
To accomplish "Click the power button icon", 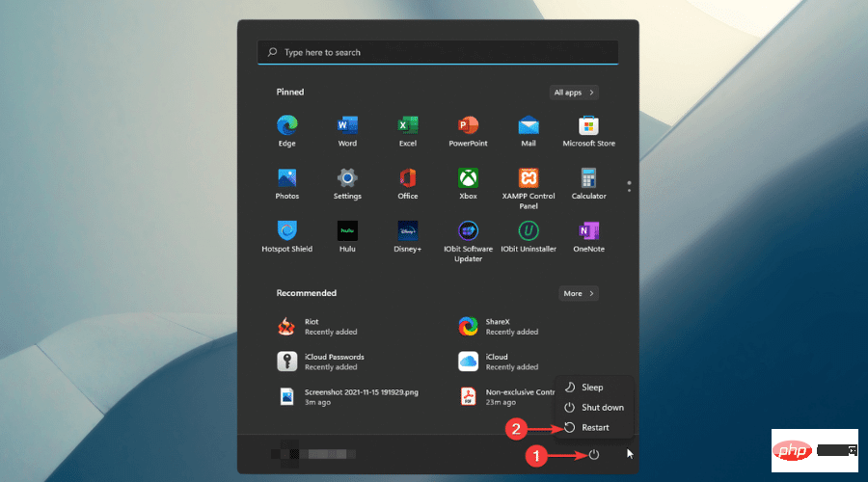I will [593, 455].
